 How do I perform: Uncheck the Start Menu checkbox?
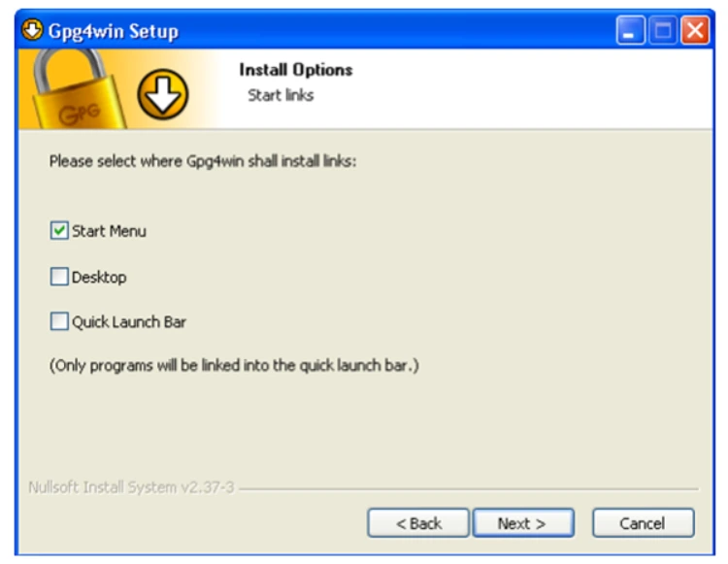click(x=59, y=231)
